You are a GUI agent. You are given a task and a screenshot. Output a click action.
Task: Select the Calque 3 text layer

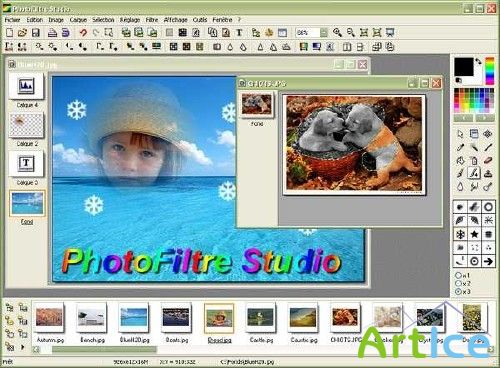tap(26, 163)
